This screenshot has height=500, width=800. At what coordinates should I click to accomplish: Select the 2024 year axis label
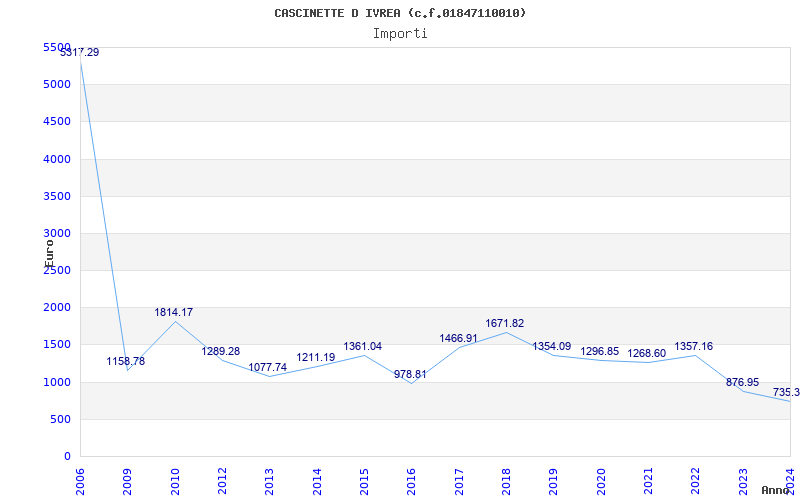coord(790,482)
